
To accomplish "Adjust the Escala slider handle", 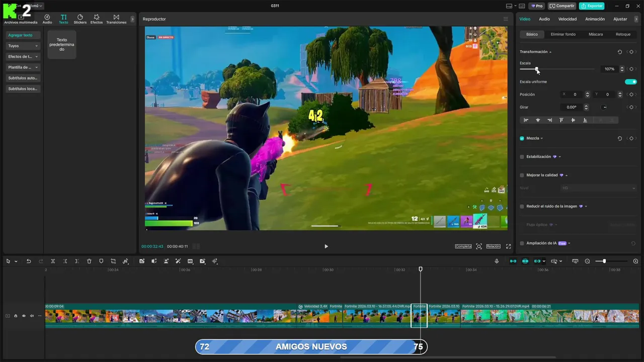I will point(536,69).
